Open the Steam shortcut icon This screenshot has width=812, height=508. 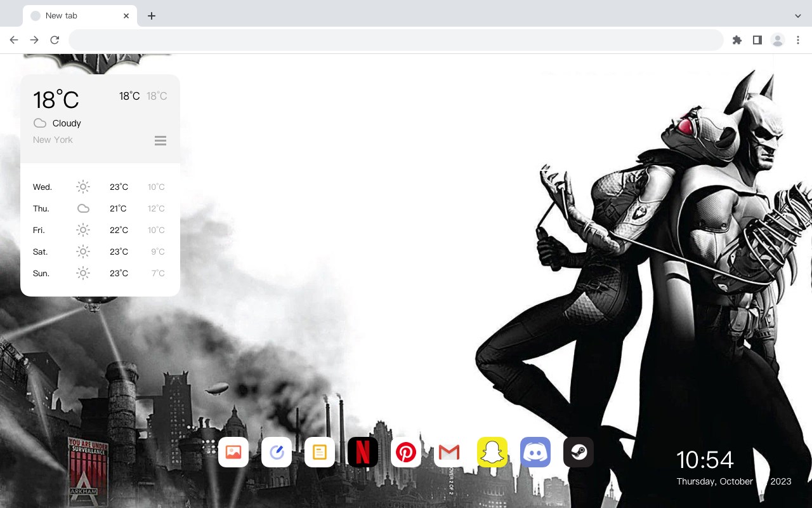click(579, 452)
